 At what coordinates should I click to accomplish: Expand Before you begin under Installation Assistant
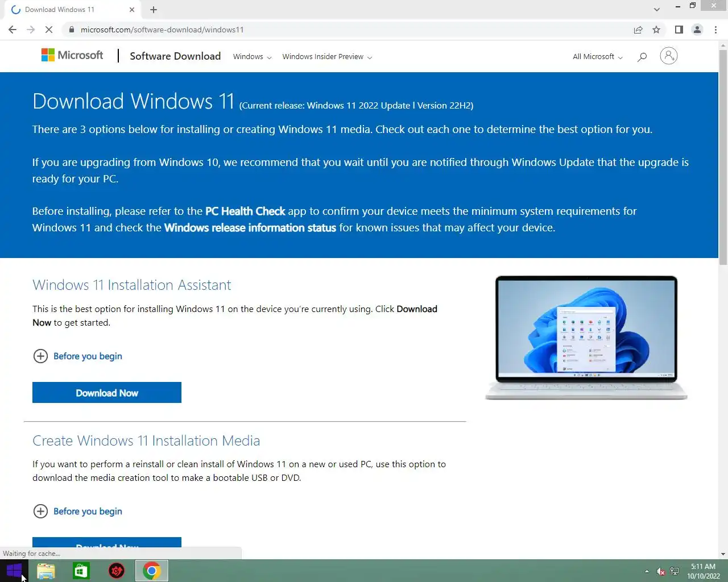pos(78,356)
